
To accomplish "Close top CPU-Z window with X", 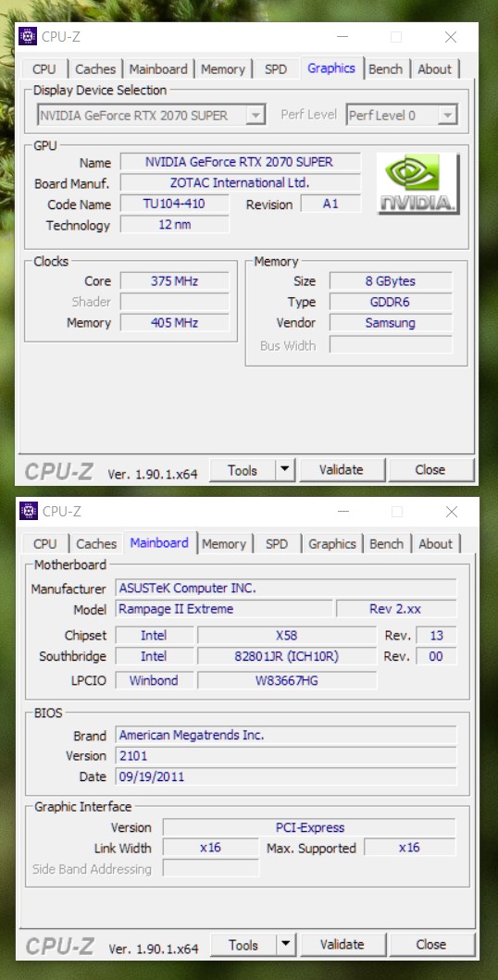I will point(451,37).
